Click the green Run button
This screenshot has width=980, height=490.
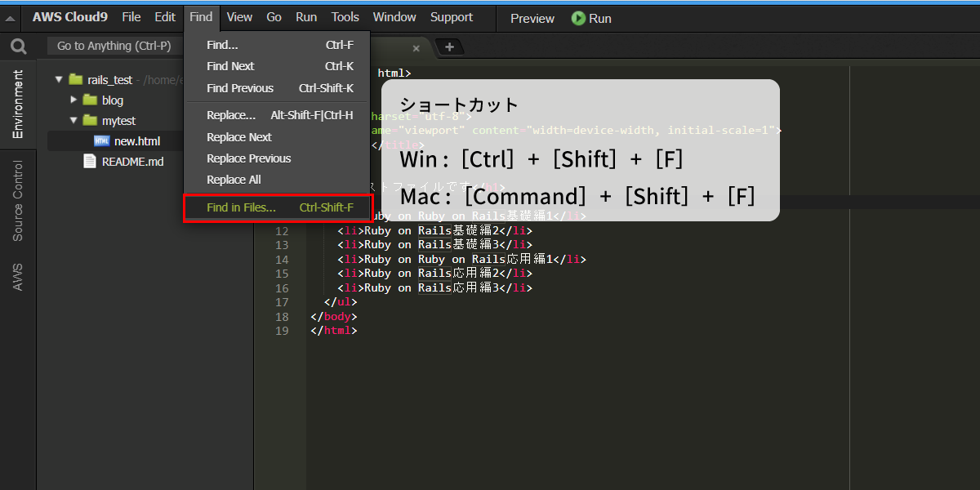point(591,18)
